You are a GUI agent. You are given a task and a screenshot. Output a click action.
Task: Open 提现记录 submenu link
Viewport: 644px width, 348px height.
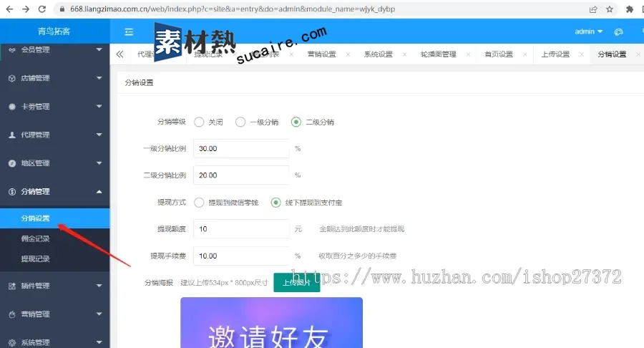[x=35, y=258]
